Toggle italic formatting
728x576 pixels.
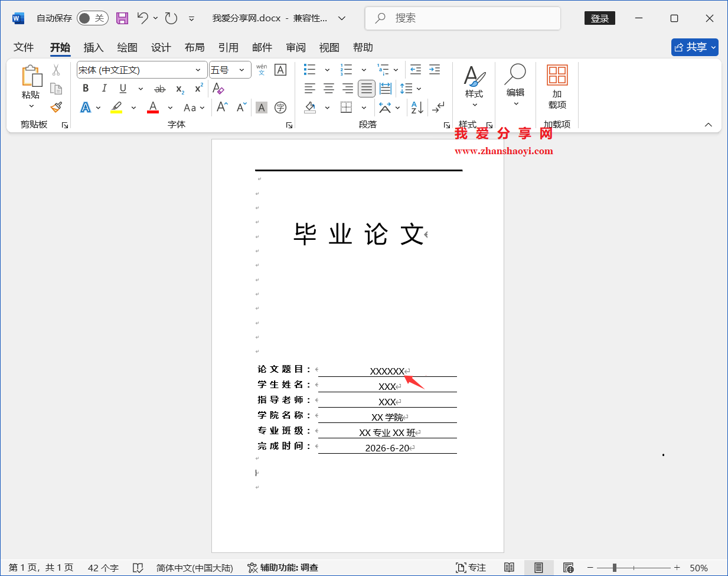pyautogui.click(x=105, y=89)
